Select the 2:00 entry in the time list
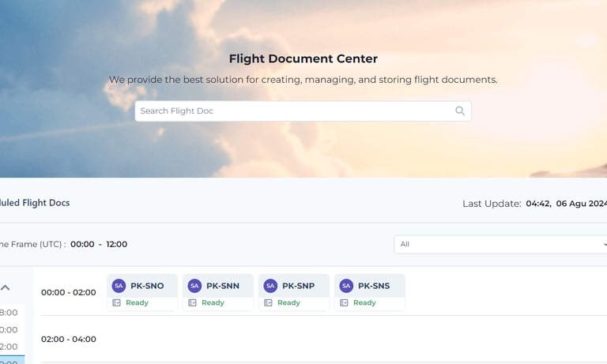 tap(9, 347)
